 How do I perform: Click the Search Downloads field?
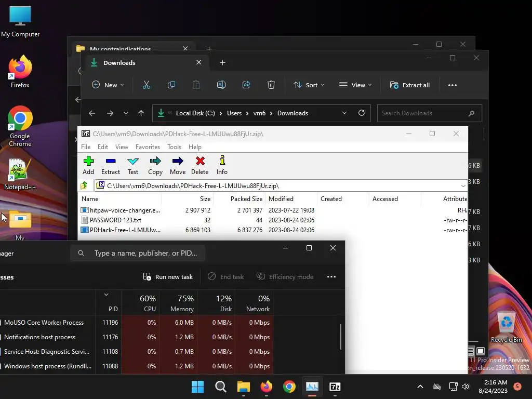coord(430,113)
